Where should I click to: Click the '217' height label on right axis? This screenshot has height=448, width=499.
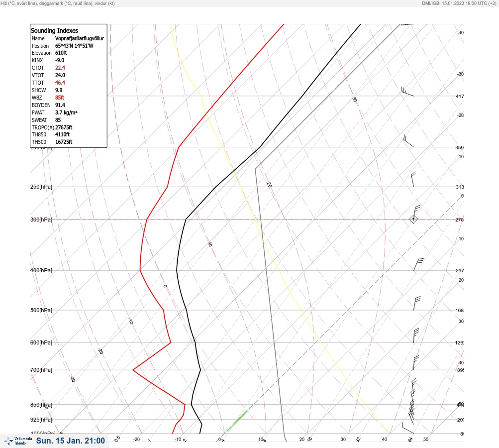460,271
